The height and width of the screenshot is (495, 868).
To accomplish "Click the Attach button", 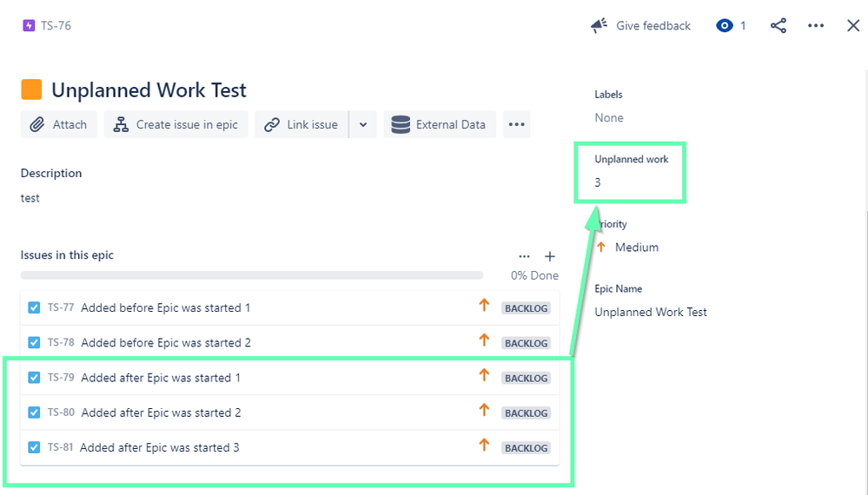I will pyautogui.click(x=59, y=124).
